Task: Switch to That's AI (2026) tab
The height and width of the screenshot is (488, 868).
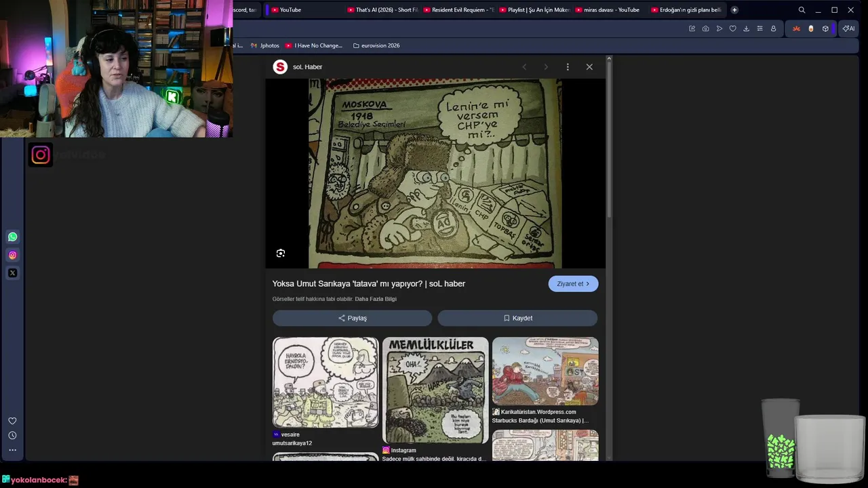Action: [381, 10]
